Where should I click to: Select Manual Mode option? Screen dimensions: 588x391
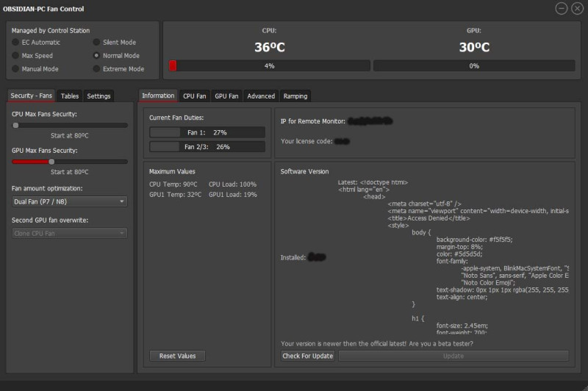[x=35, y=69]
